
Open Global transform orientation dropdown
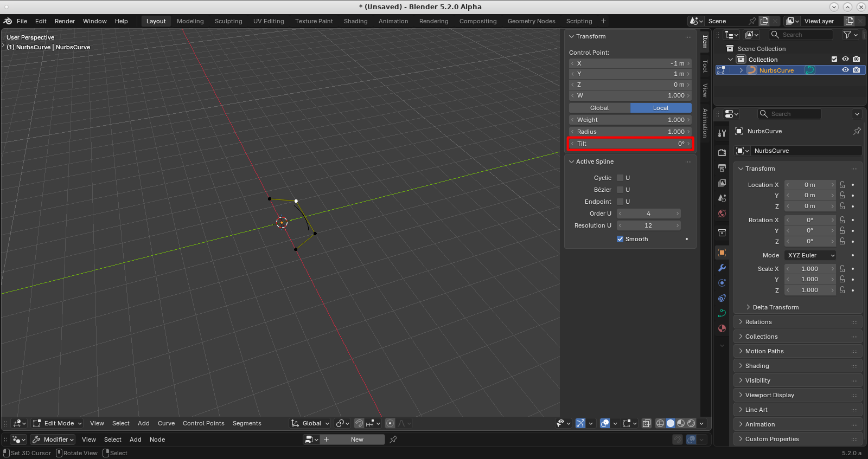(310, 423)
